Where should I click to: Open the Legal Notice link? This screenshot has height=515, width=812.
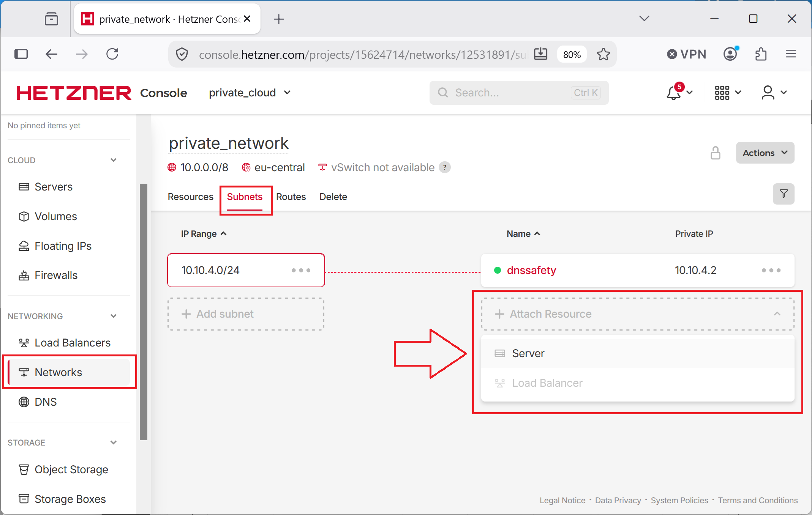click(x=562, y=501)
